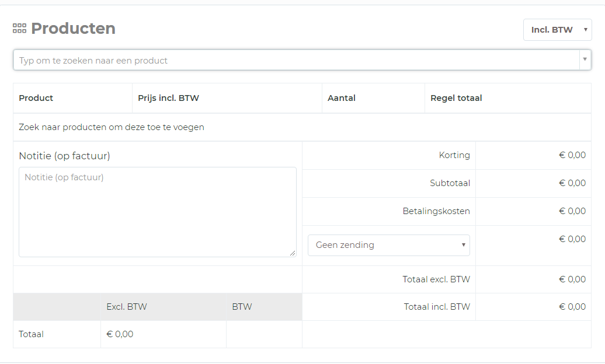Click the empty products placeholder row
The height and width of the screenshot is (364, 605).
point(112,127)
